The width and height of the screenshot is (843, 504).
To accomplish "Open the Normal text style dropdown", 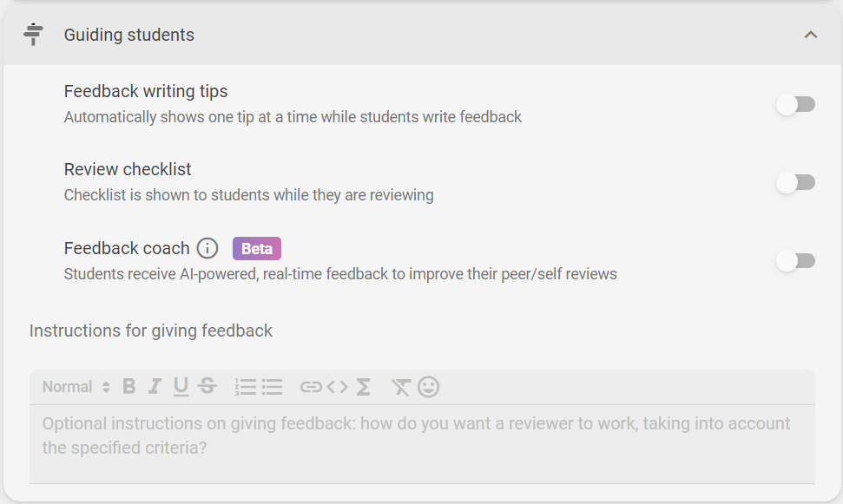I will pos(76,386).
